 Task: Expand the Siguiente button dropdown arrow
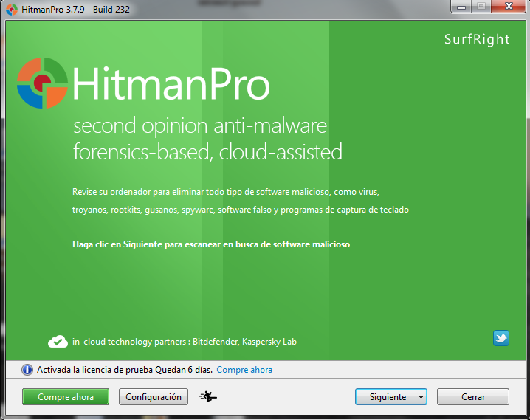[421, 397]
